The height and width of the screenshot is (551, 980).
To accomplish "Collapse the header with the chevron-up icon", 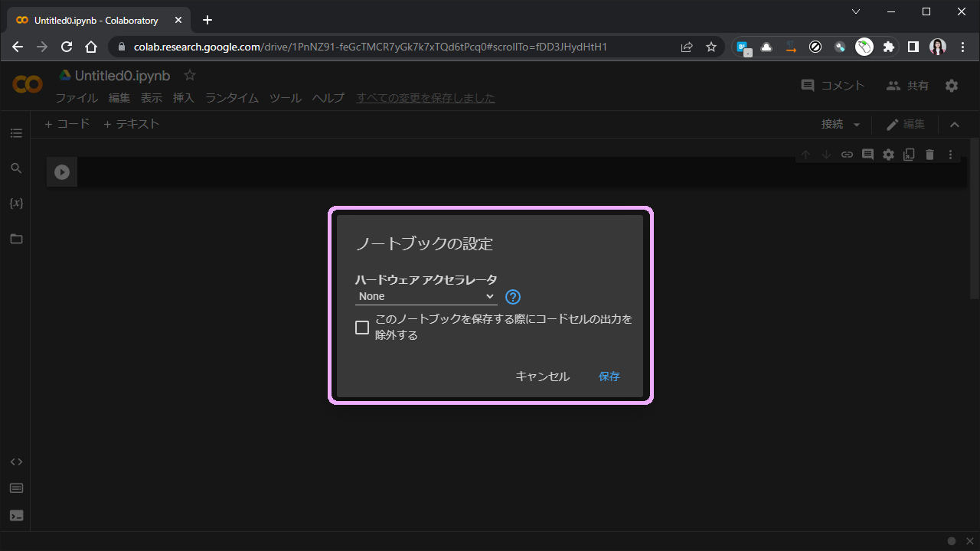I will coord(954,125).
